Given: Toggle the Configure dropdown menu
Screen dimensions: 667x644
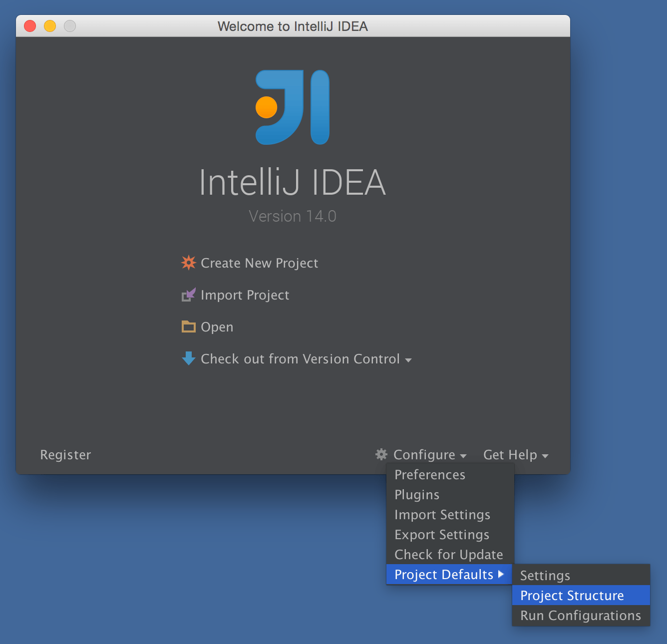Looking at the screenshot, I should [424, 455].
